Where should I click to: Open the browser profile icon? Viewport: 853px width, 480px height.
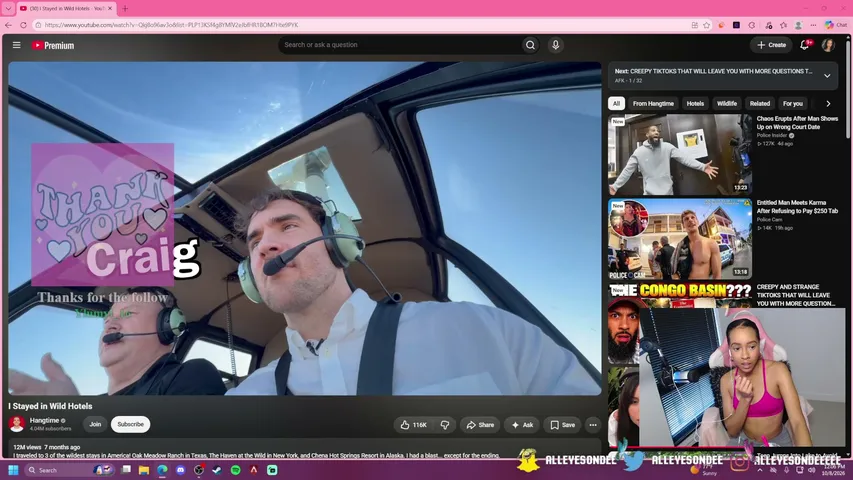point(798,25)
